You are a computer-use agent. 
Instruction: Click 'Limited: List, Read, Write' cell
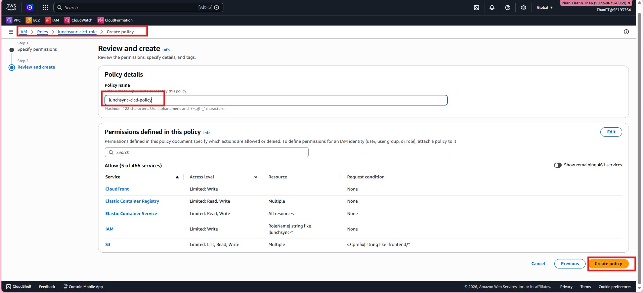point(214,245)
